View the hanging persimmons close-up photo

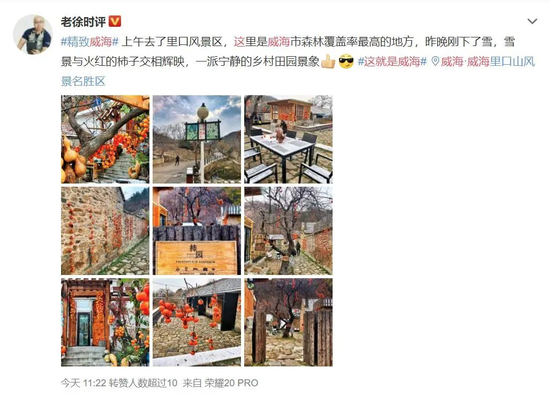197,323
